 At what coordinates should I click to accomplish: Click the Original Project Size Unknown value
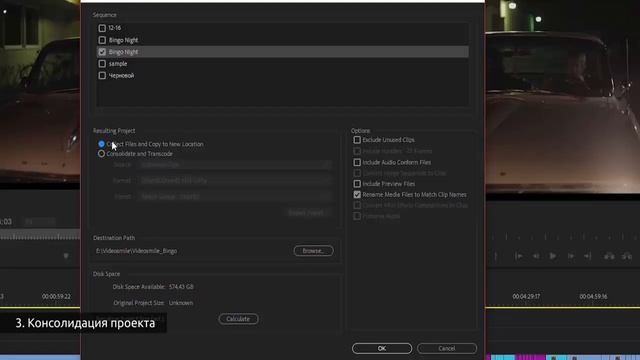(181, 303)
